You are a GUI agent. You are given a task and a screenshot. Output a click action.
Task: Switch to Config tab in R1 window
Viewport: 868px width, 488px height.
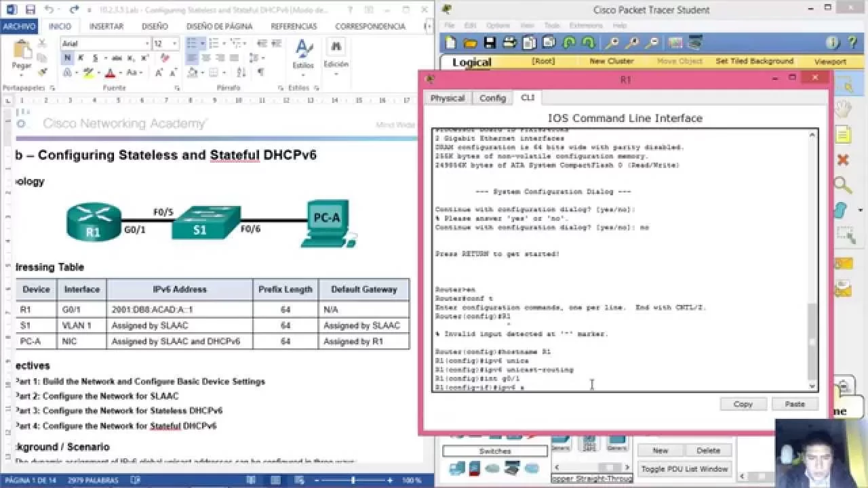[492, 98]
